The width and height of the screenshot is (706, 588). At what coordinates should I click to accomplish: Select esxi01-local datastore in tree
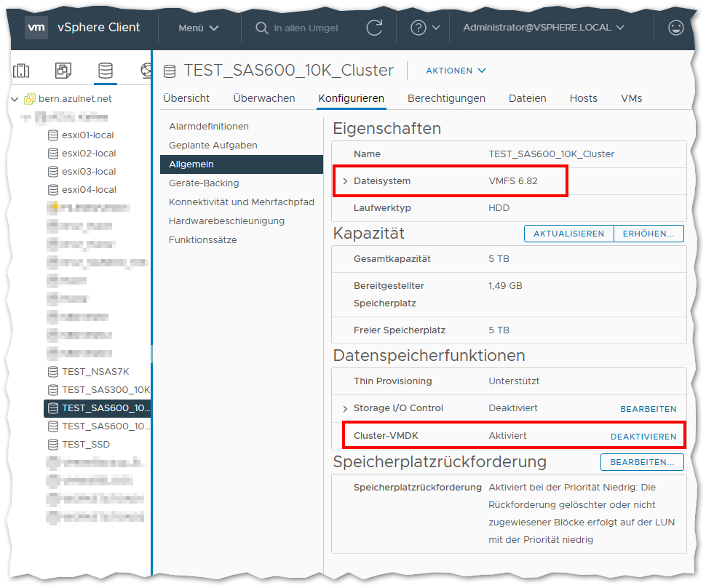coord(87,135)
